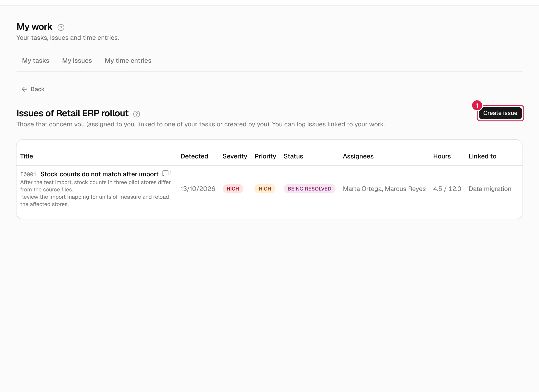539x392 pixels.
Task: Click the detected date 13/10/2026
Action: 198,189
